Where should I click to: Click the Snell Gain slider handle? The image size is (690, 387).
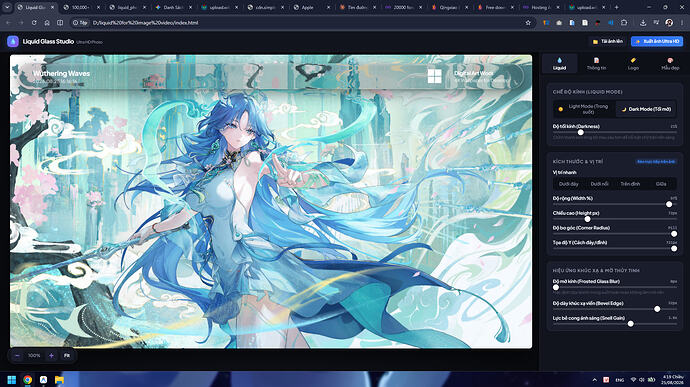[x=631, y=324]
